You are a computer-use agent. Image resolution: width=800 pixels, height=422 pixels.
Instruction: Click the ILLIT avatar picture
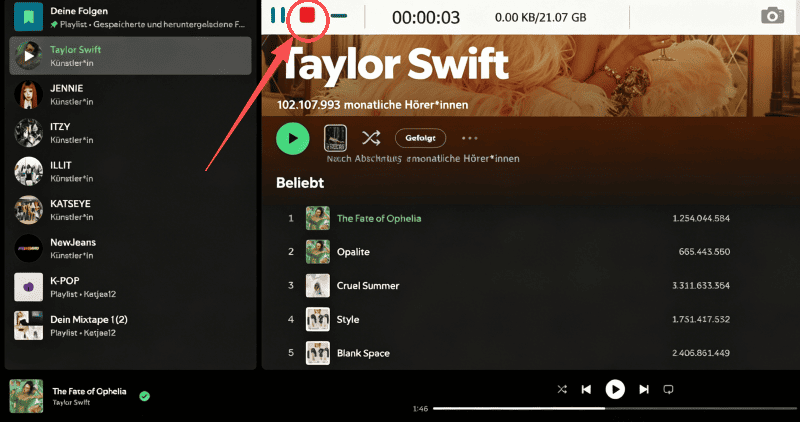tap(29, 171)
